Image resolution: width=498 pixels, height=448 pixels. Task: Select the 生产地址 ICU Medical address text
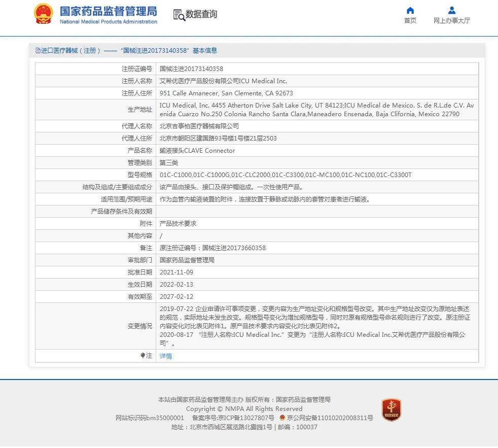[x=316, y=110]
